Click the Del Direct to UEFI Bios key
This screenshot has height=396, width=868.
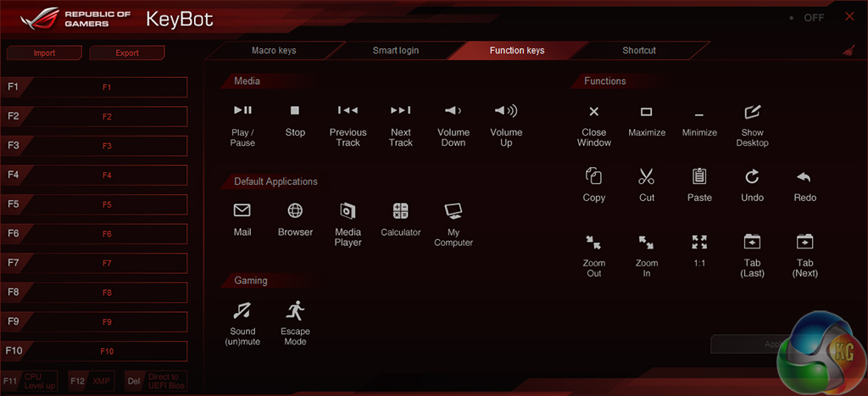click(x=156, y=381)
